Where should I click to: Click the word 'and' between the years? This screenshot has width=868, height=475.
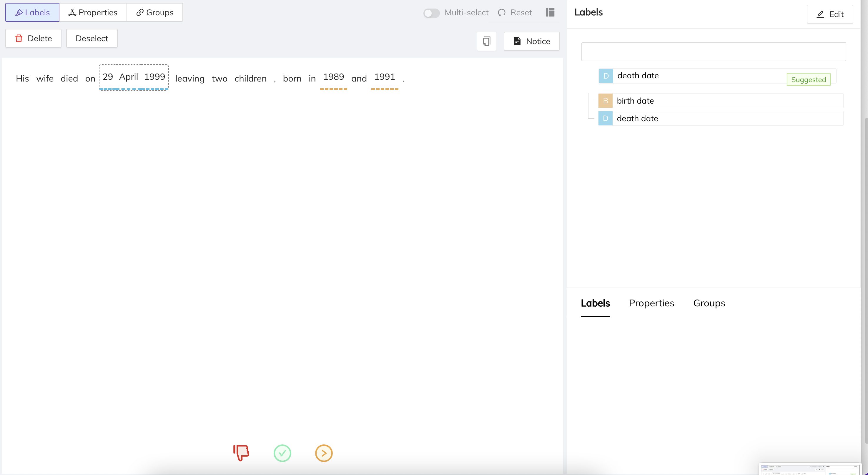pos(359,79)
